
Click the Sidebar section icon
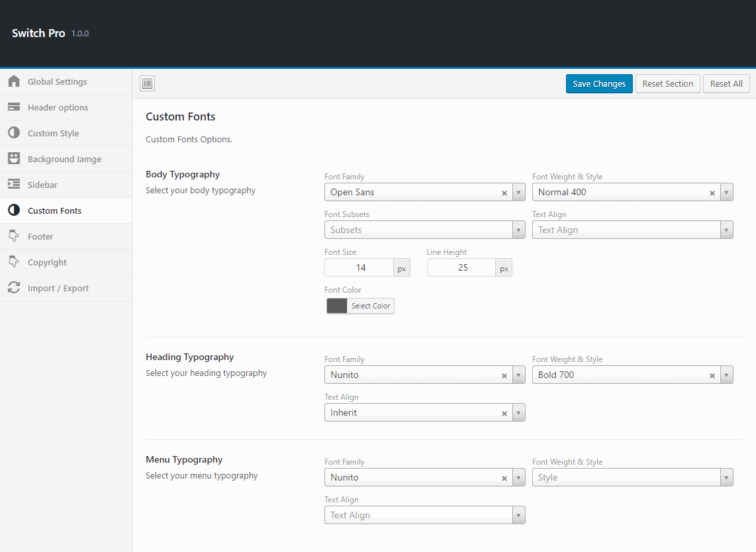tap(14, 185)
